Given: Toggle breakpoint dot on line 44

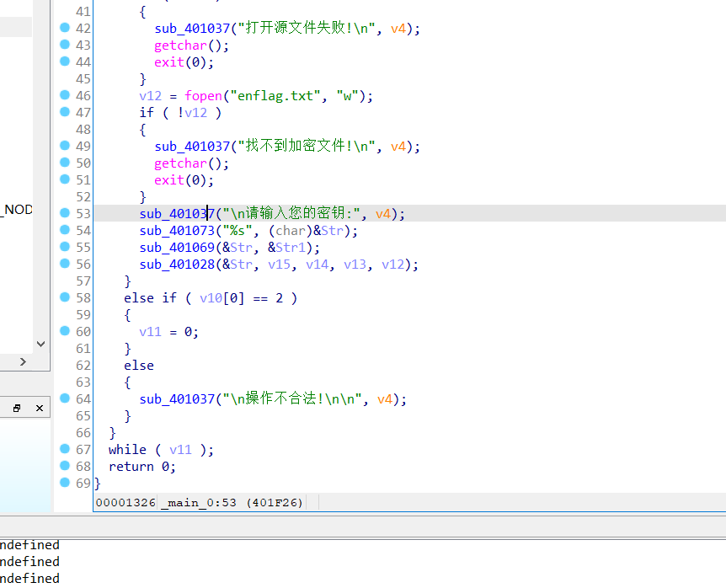Looking at the screenshot, I should pos(65,61).
